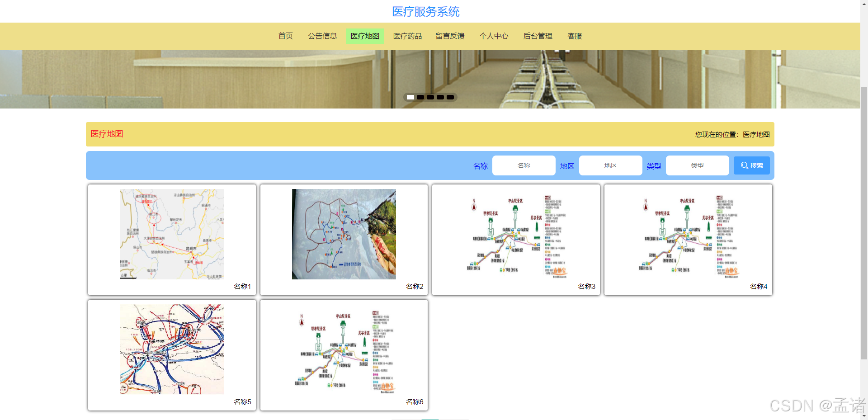The height and width of the screenshot is (420, 868).
Task: Open 个人中心 from the navigation bar
Action: pyautogui.click(x=494, y=36)
